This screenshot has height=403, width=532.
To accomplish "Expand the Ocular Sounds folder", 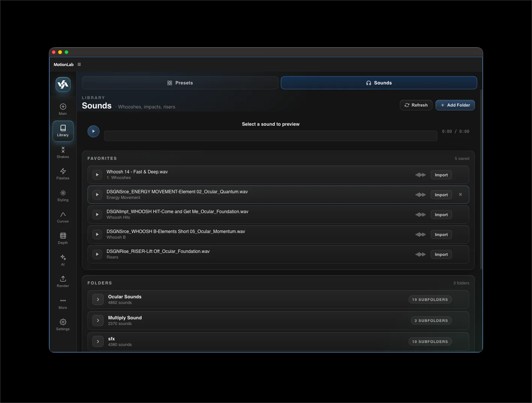I will click(x=98, y=299).
